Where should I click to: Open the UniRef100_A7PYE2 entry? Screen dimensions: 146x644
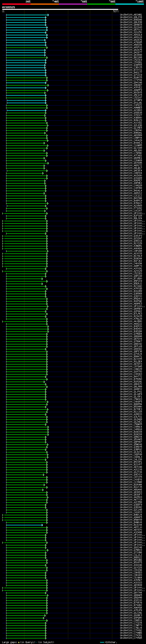[131, 88]
